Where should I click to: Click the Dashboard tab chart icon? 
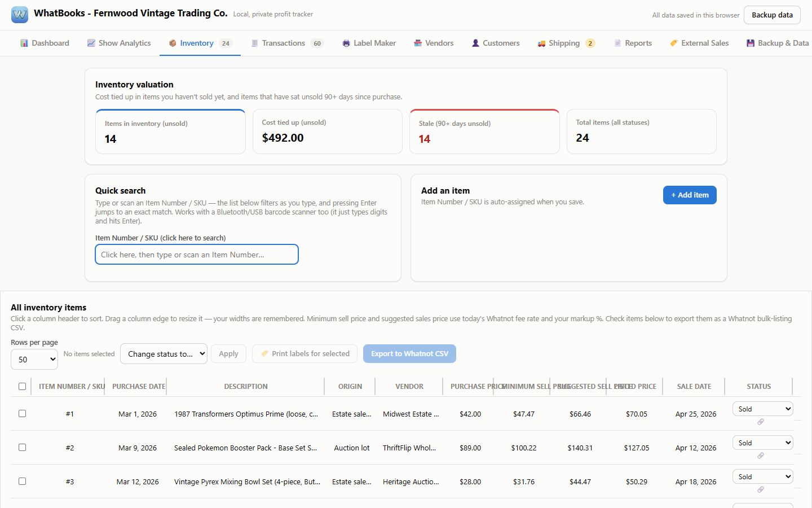(24, 43)
